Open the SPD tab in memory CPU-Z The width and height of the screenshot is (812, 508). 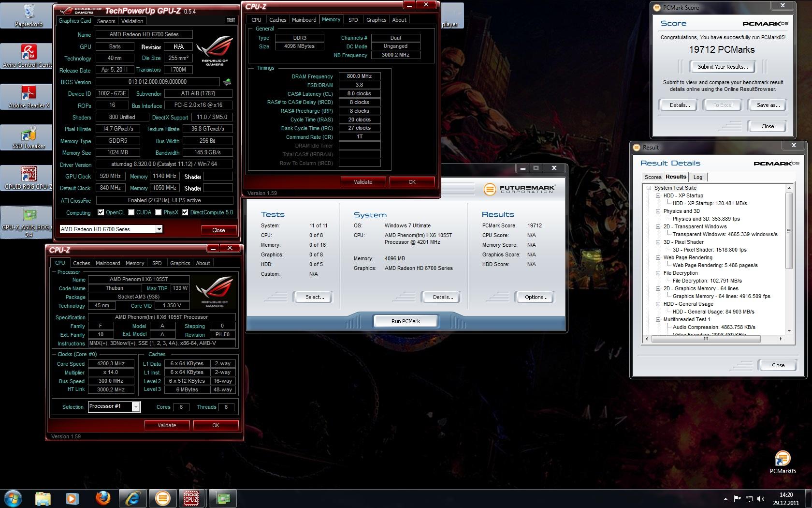coord(353,20)
